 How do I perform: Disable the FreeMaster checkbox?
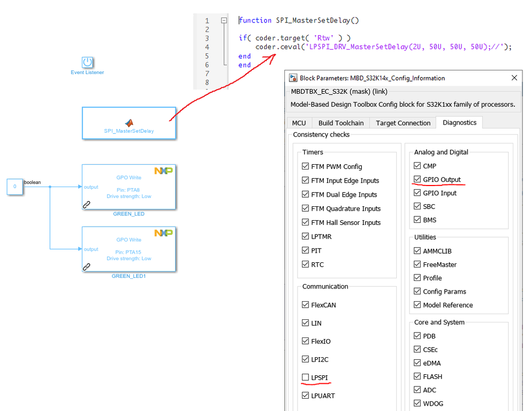(x=418, y=264)
